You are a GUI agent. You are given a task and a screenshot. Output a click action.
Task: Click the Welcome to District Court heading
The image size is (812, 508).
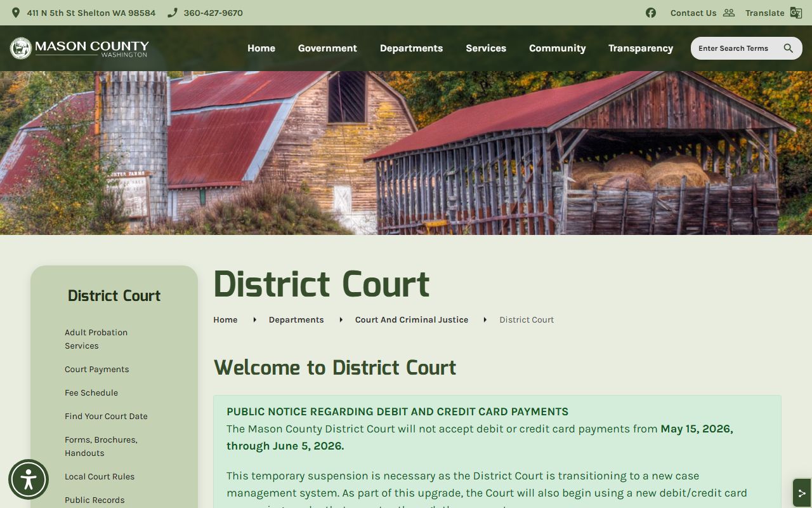pyautogui.click(x=335, y=367)
